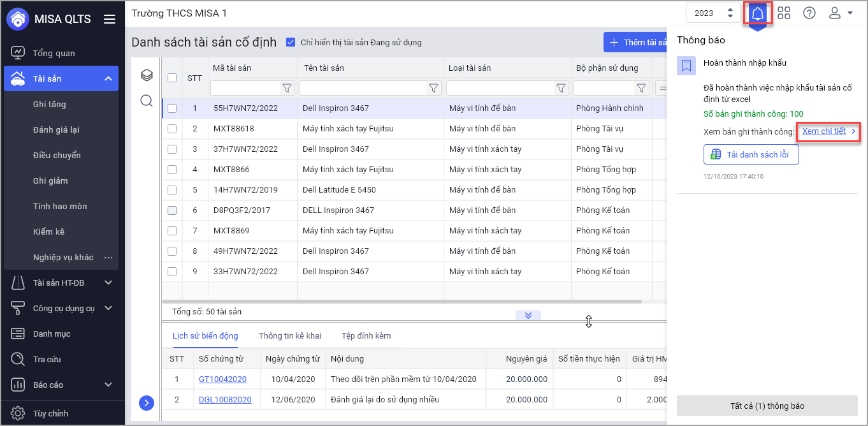Click the Tên tài sản filter input

(x=363, y=88)
